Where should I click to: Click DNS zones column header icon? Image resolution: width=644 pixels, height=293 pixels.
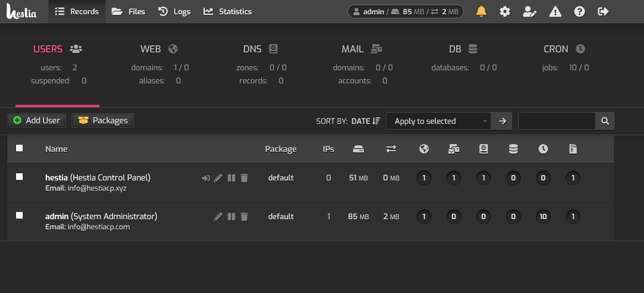tap(484, 149)
